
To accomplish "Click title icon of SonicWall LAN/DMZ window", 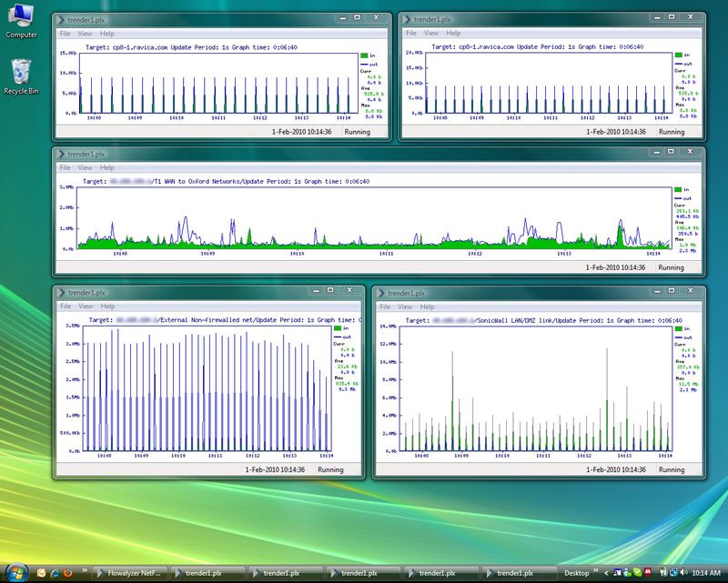I will point(380,293).
